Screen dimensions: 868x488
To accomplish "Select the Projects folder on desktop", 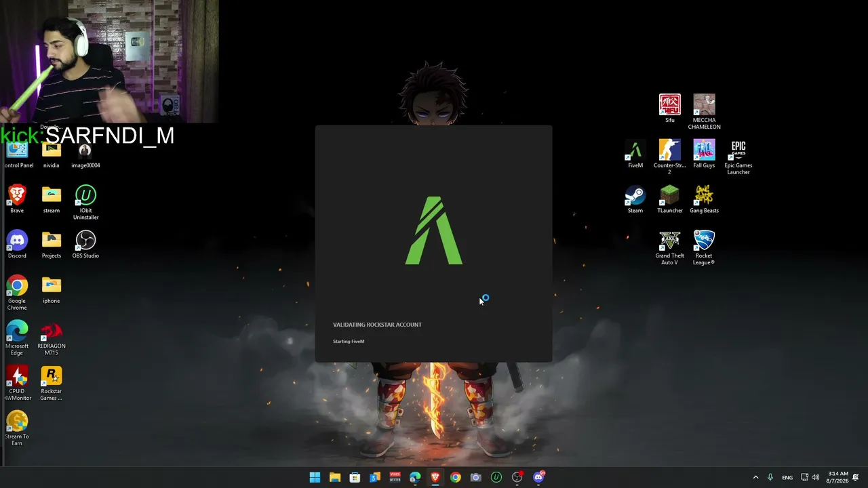I will 52,245.
